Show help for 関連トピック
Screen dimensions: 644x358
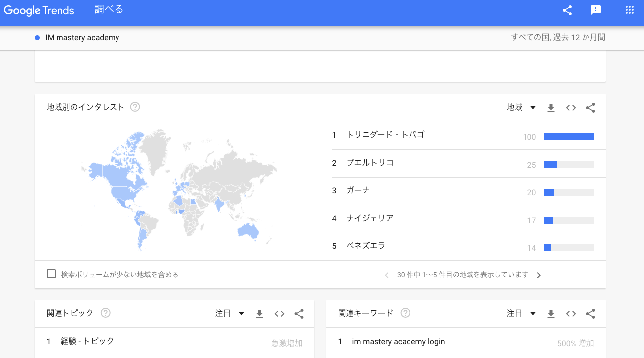coord(105,313)
